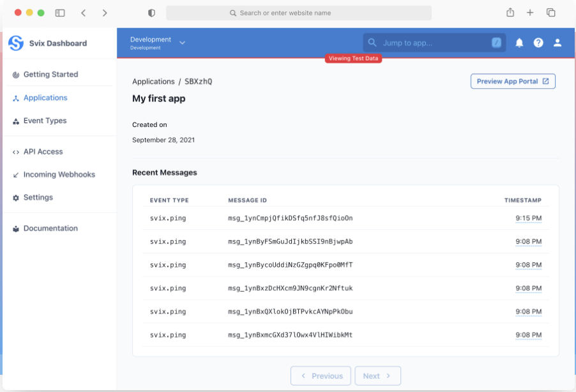
Task: Open Getting Started in the sidebar
Action: click(x=50, y=75)
